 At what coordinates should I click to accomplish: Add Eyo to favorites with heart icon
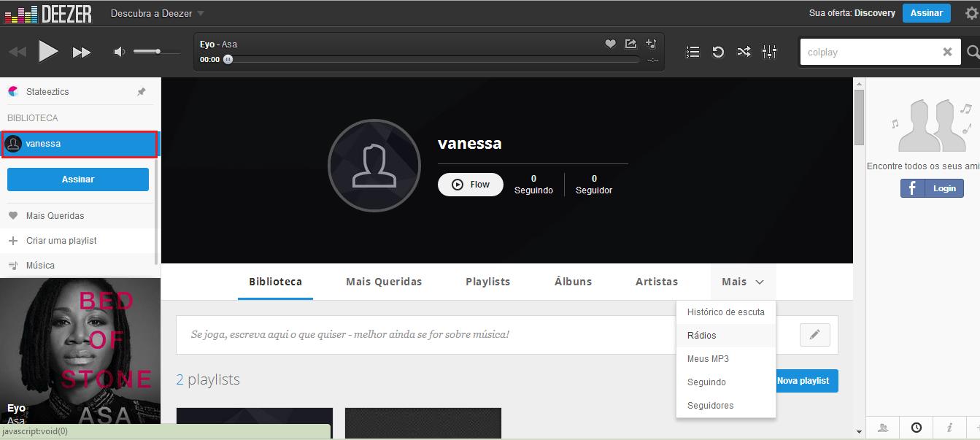click(610, 44)
